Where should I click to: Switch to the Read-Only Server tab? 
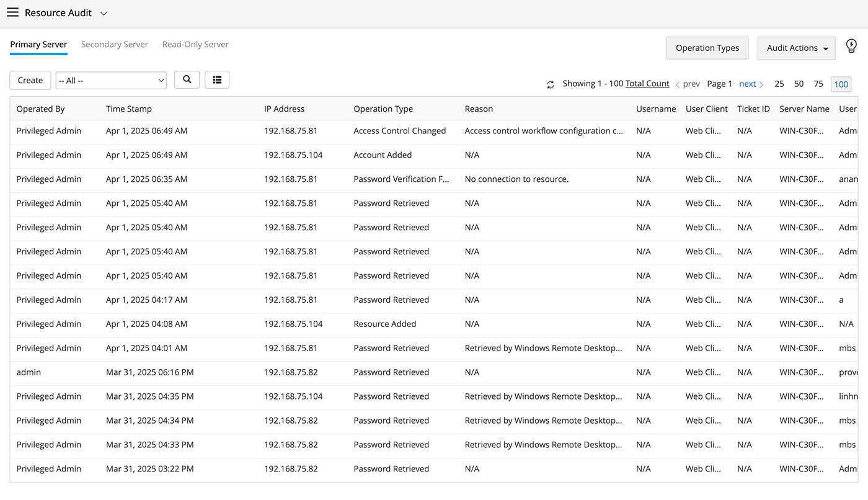[x=195, y=45]
